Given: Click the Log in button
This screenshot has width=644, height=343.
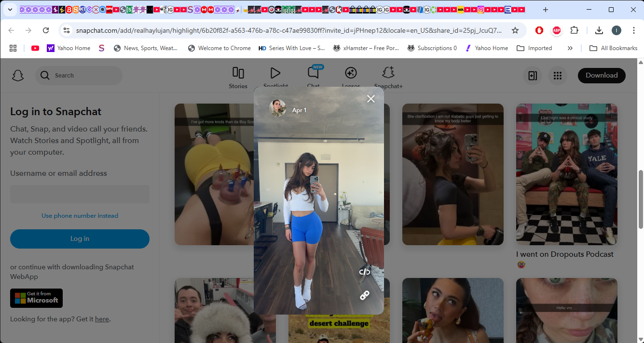Looking at the screenshot, I should click(x=80, y=238).
